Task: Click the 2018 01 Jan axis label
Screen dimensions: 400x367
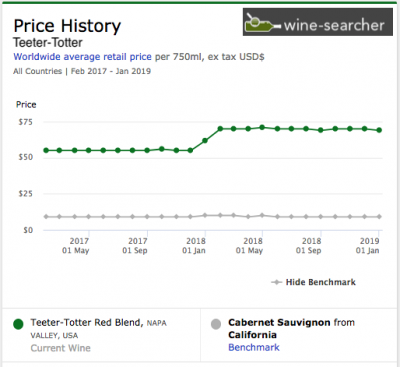Action: coord(194,246)
